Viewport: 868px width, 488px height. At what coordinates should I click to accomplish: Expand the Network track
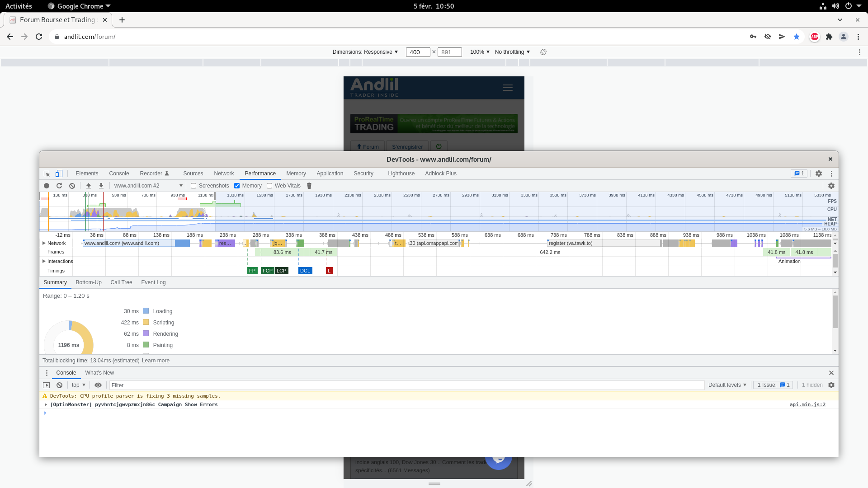click(x=44, y=243)
